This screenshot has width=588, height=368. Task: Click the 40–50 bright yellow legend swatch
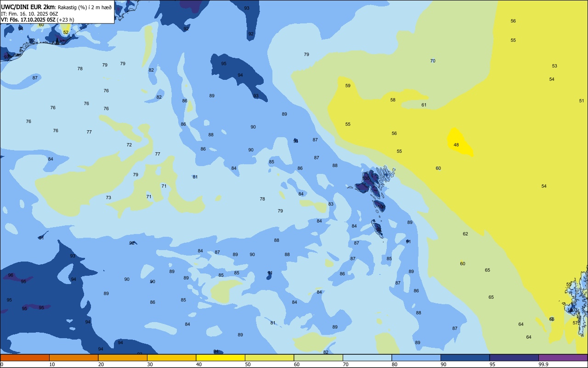coord(220,357)
